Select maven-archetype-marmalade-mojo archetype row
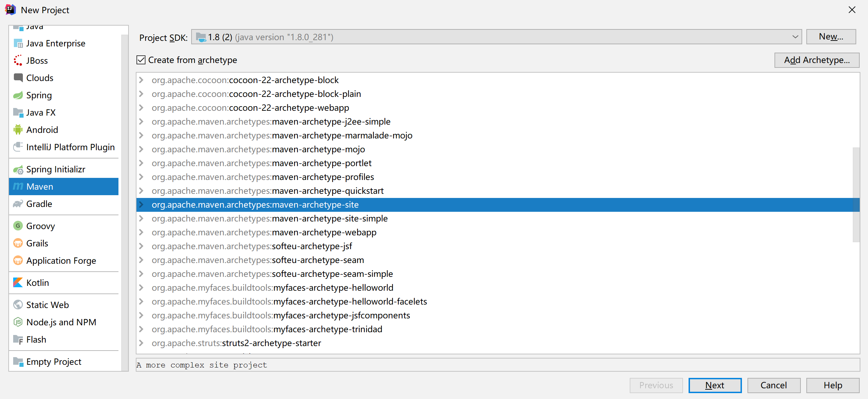Viewport: 868px width, 399px height. click(x=498, y=135)
